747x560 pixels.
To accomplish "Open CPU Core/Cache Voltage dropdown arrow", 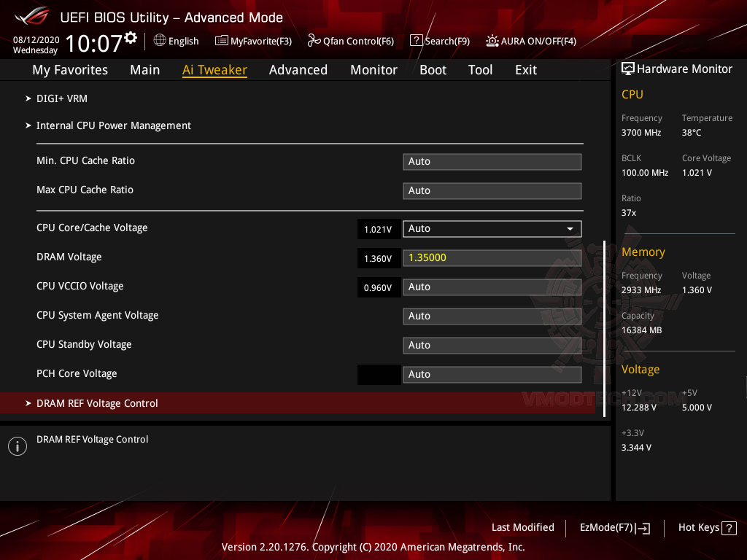I will click(570, 229).
